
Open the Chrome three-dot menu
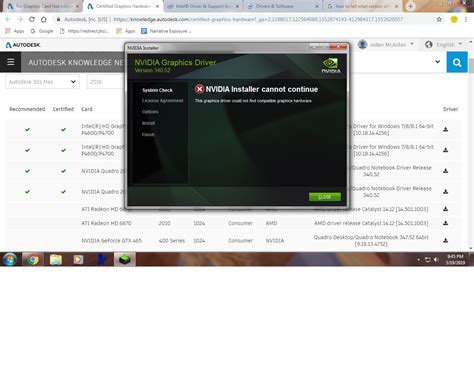pos(466,19)
